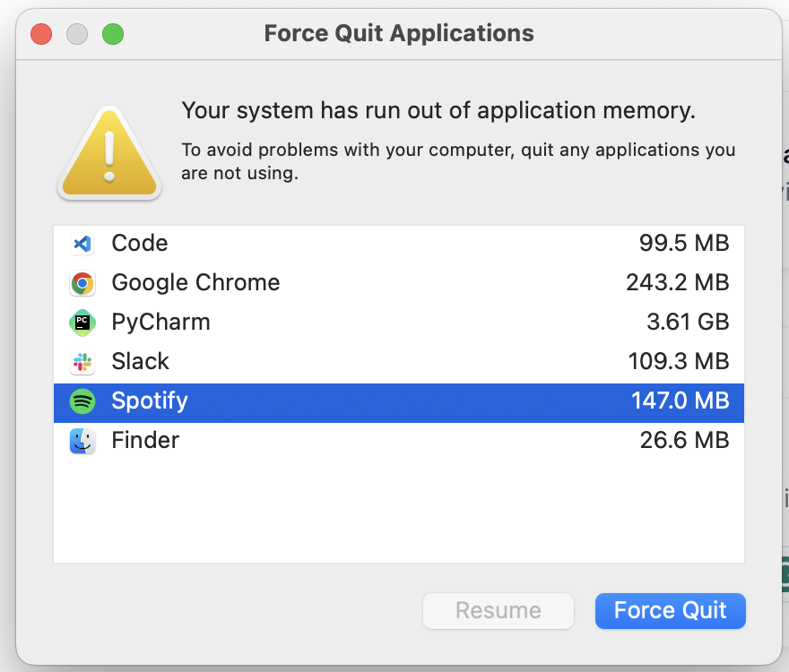This screenshot has height=672, width=789.
Task: Click the Slack app icon
Action: 82,362
